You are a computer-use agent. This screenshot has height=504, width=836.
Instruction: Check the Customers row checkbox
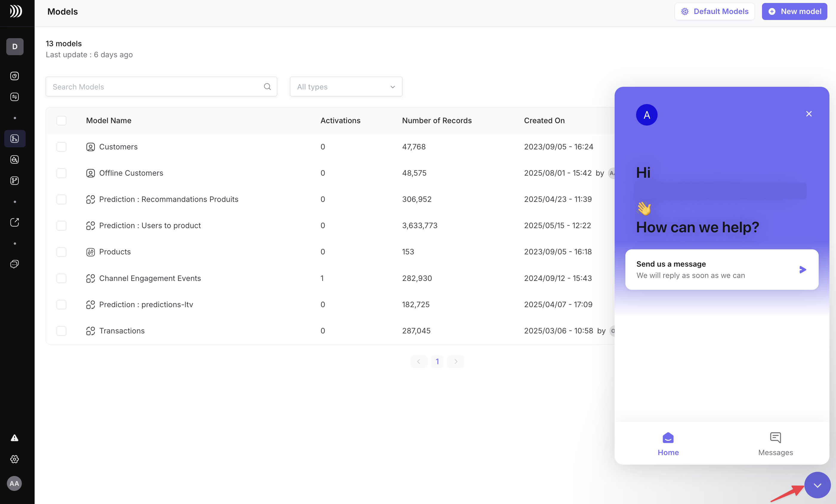[x=61, y=147]
